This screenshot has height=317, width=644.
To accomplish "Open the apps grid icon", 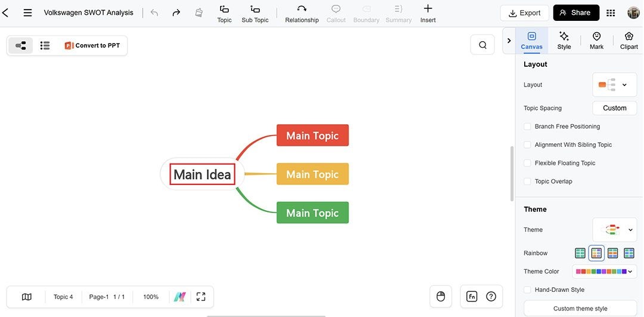I will pos(611,13).
